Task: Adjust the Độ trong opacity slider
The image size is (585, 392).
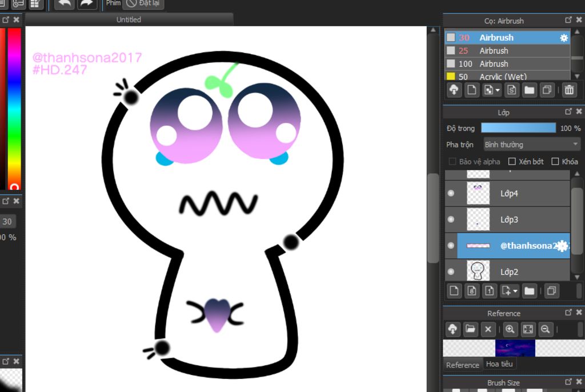Action: point(518,128)
